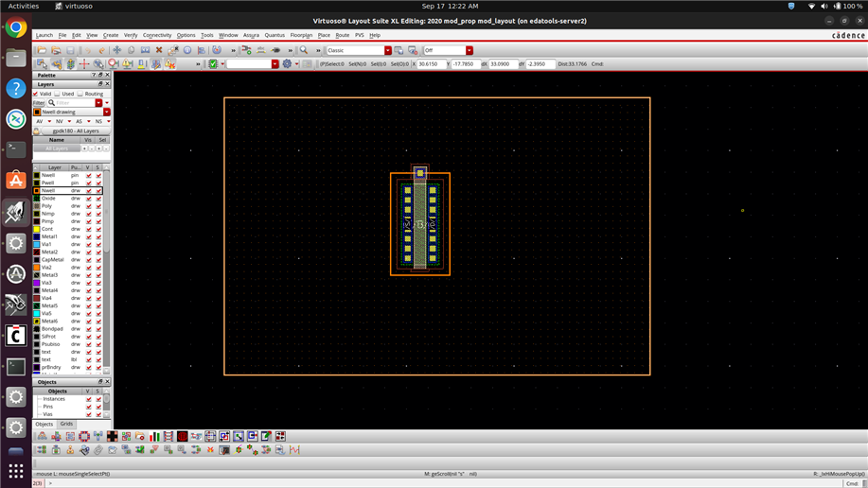Image resolution: width=868 pixels, height=488 pixels.
Task: Open the Off dropdown in toolbar
Action: click(469, 50)
